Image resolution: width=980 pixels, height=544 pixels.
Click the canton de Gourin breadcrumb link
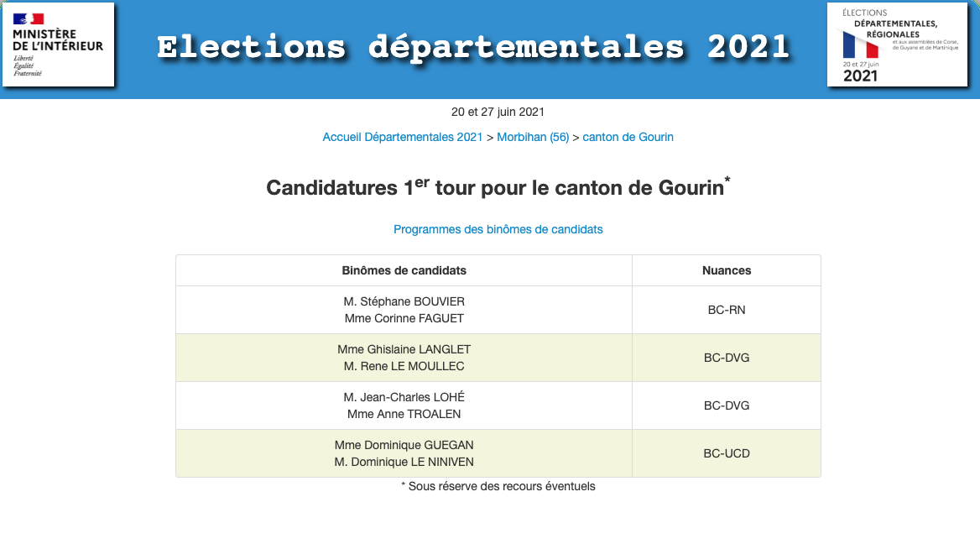tap(628, 137)
